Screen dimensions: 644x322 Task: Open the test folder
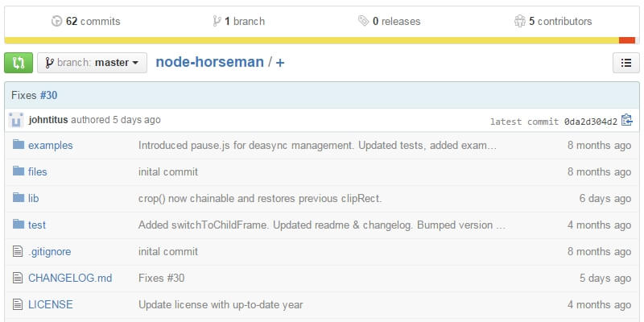coord(37,225)
